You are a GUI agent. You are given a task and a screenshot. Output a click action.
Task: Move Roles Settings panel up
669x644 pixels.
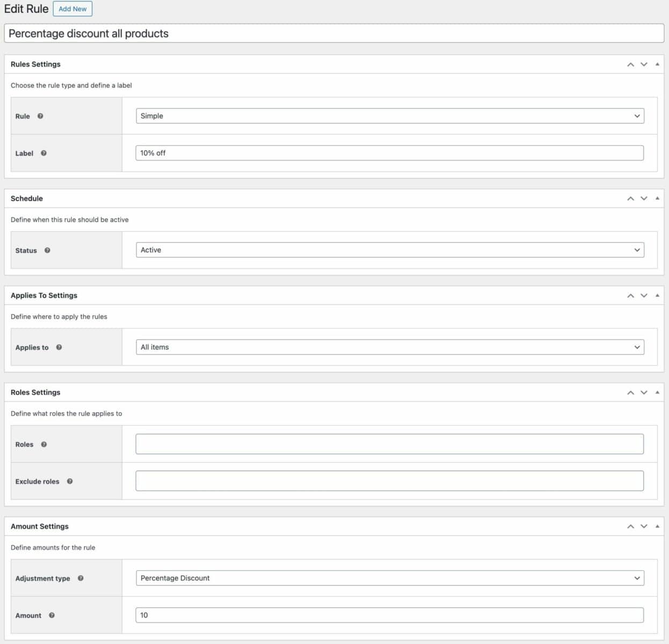[x=631, y=393]
